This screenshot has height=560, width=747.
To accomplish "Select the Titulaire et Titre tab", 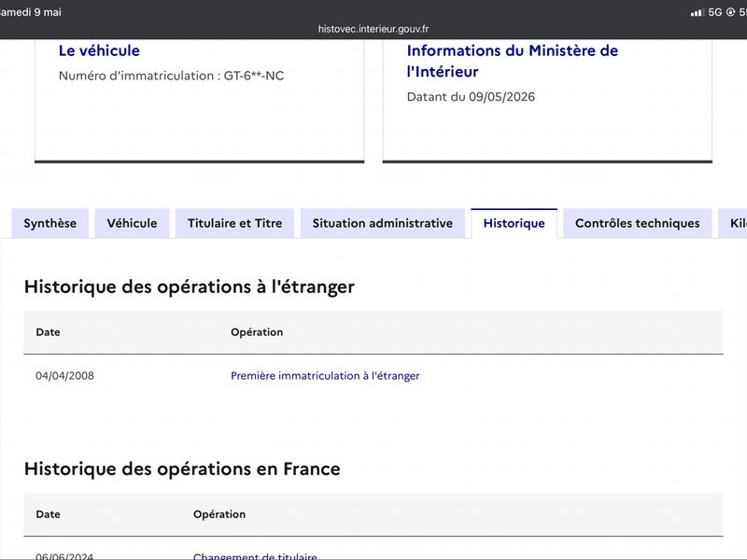I will click(x=235, y=223).
